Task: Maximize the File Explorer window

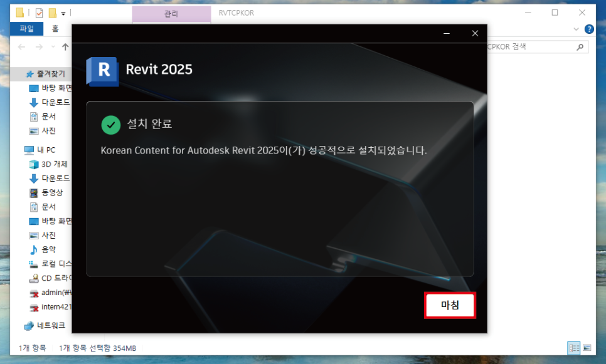Action: tap(555, 13)
